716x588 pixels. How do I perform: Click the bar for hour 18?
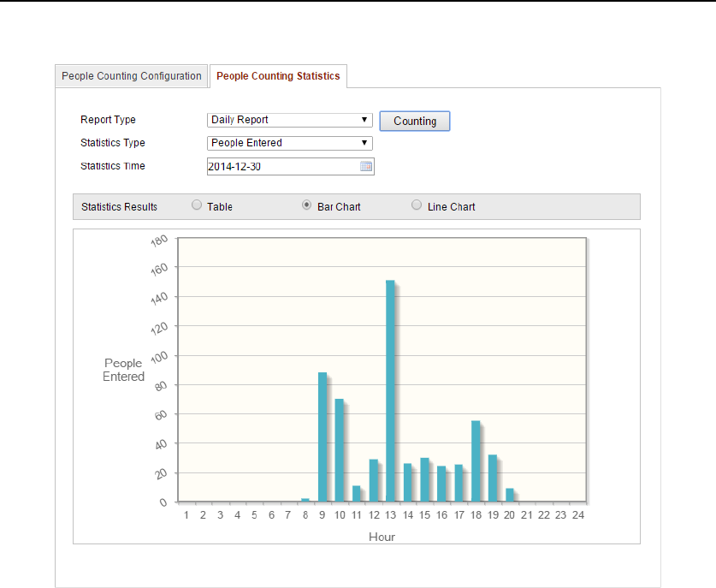point(475,460)
